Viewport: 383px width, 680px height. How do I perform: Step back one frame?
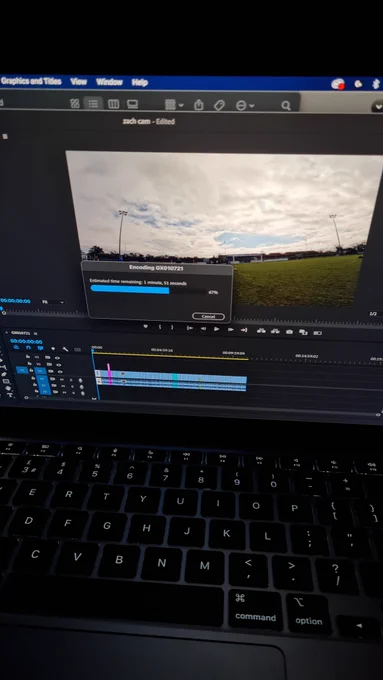point(203,328)
